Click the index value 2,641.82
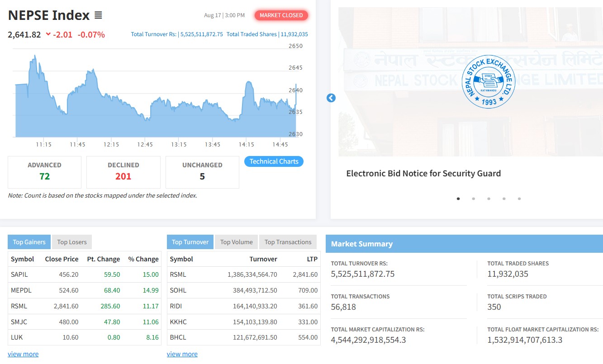 point(24,34)
